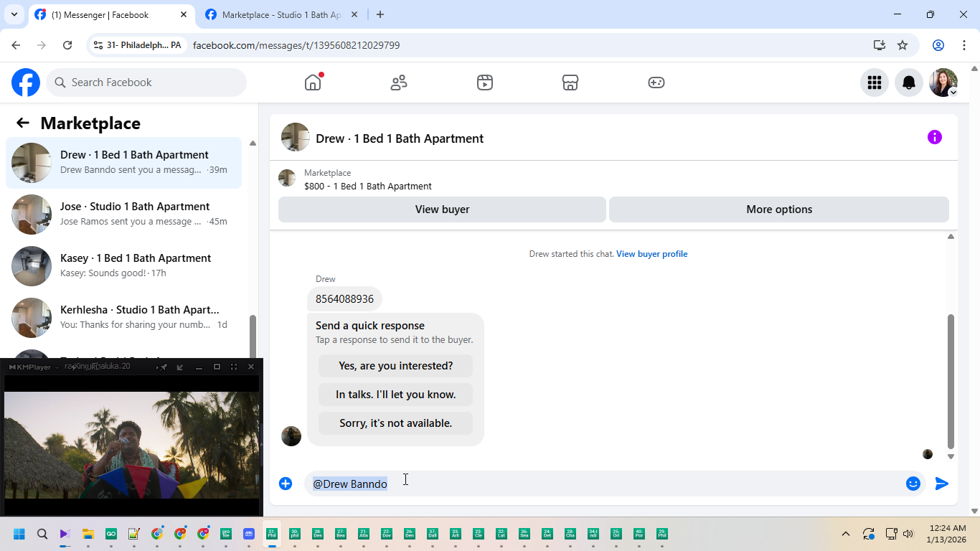Reload the page in Chrome

point(67,45)
